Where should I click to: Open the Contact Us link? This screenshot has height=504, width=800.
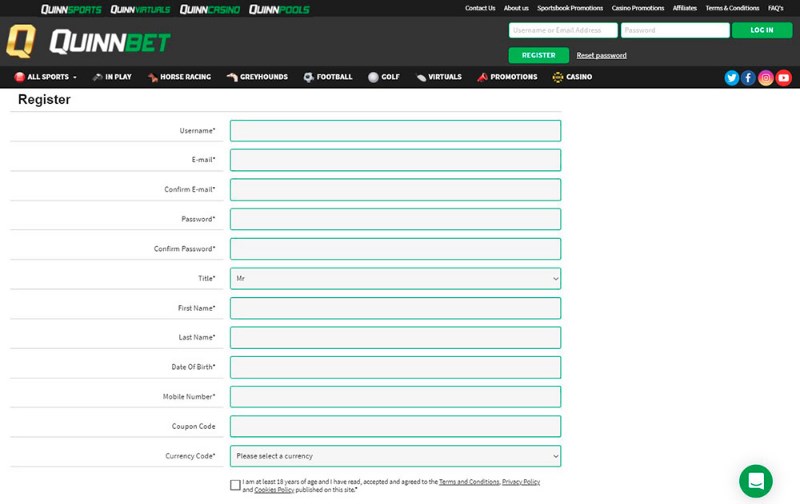click(x=480, y=8)
